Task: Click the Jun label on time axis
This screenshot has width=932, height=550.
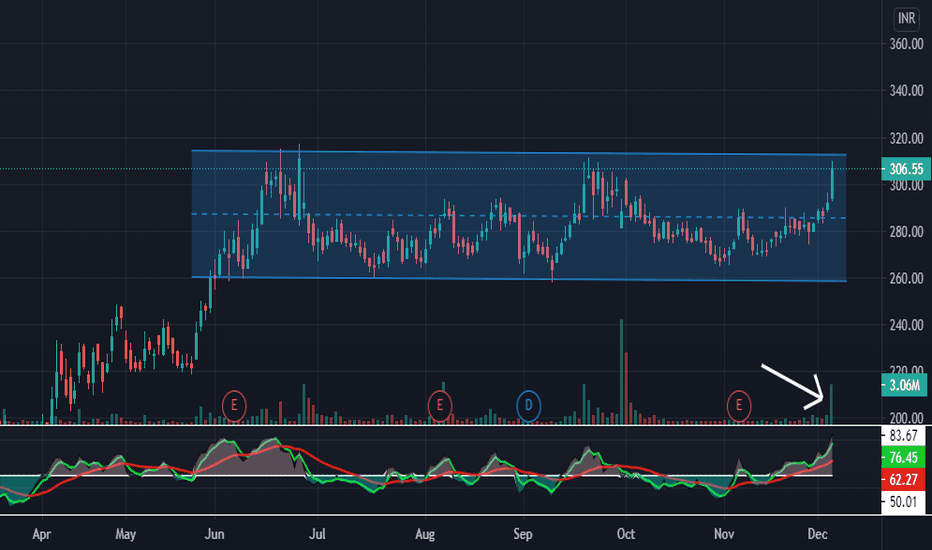Action: click(x=214, y=534)
